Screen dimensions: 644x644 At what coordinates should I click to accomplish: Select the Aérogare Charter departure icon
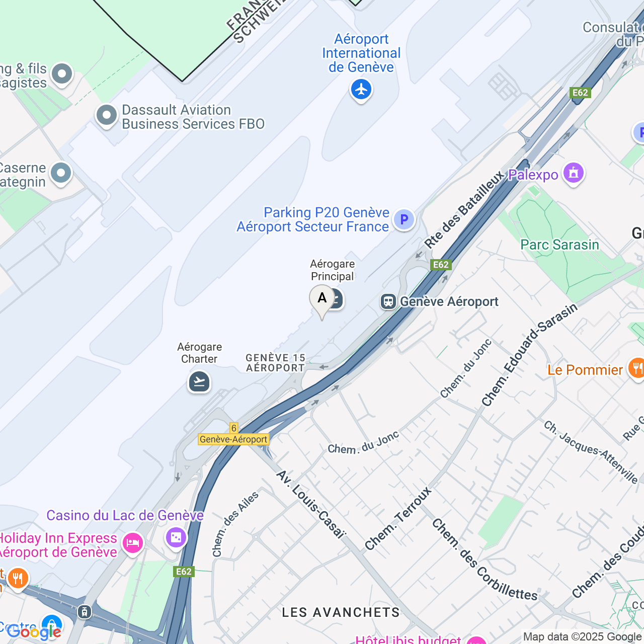199,381
